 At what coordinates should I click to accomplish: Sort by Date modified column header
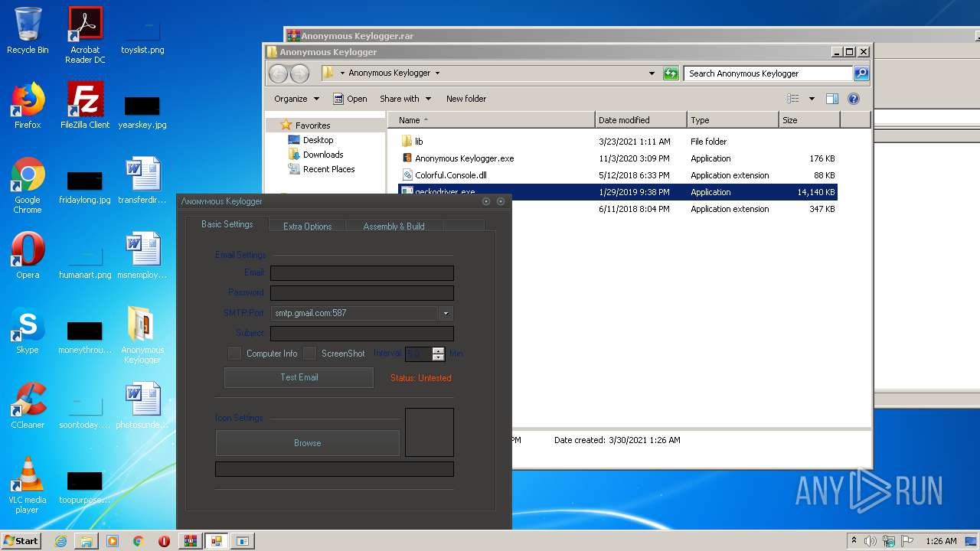[x=641, y=120]
